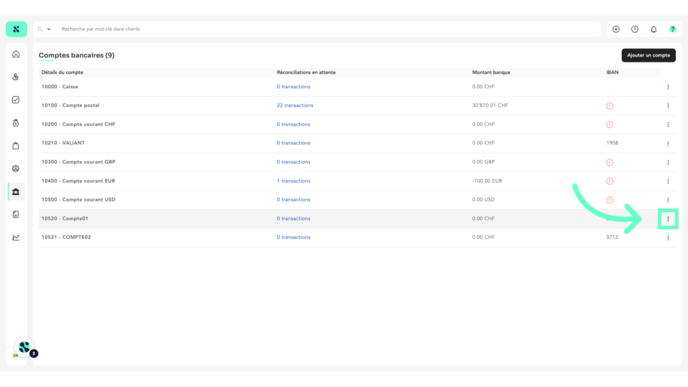Viewport: 688px width, 387px height.
Task: Open 0 transactions link for Compte courant CHF
Action: click(294, 124)
